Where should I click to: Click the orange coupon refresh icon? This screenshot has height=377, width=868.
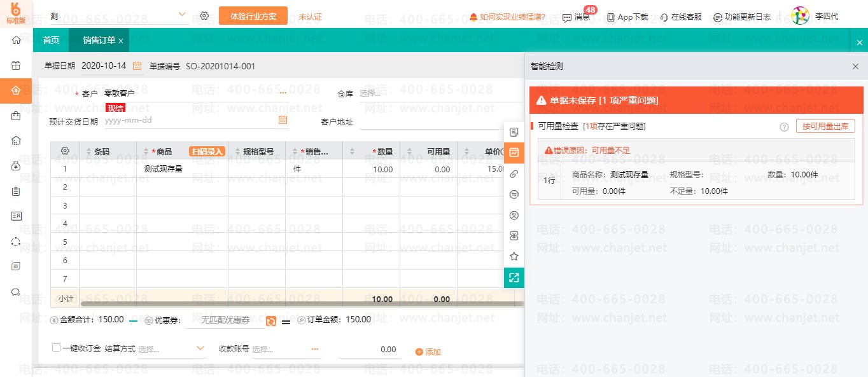271,321
